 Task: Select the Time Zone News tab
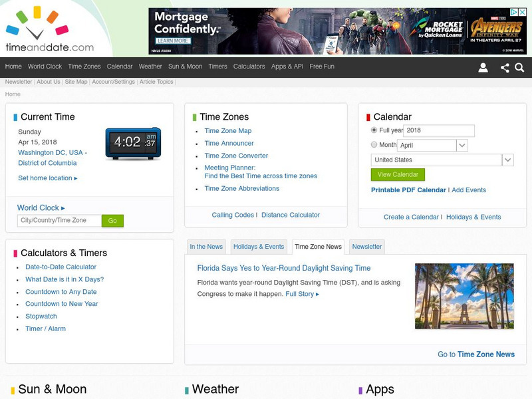click(x=319, y=247)
